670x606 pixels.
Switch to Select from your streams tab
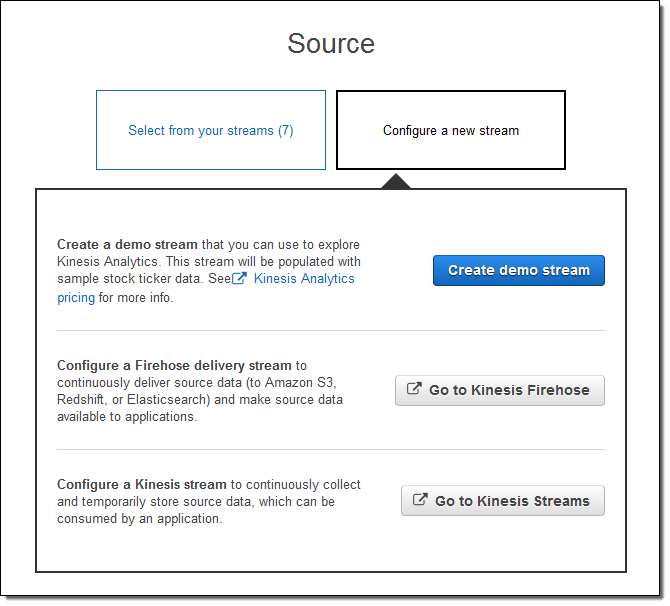pyautogui.click(x=211, y=131)
